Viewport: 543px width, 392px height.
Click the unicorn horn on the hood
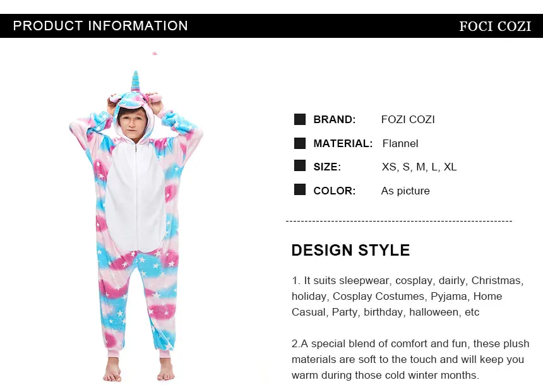135,81
